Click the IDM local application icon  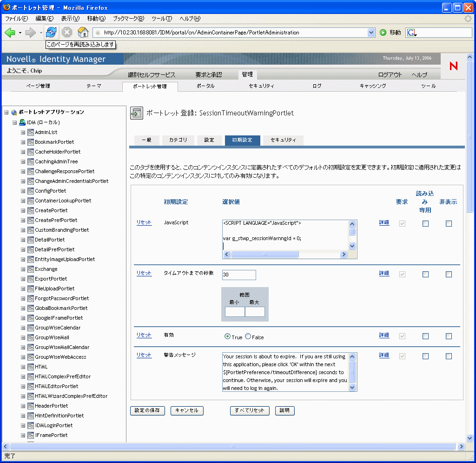tap(22, 122)
